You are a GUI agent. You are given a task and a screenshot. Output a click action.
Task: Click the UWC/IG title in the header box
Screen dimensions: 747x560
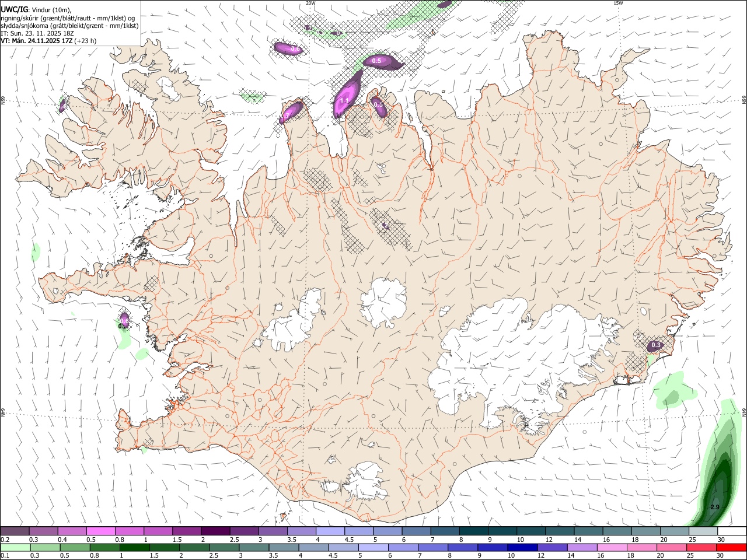[x=14, y=9]
